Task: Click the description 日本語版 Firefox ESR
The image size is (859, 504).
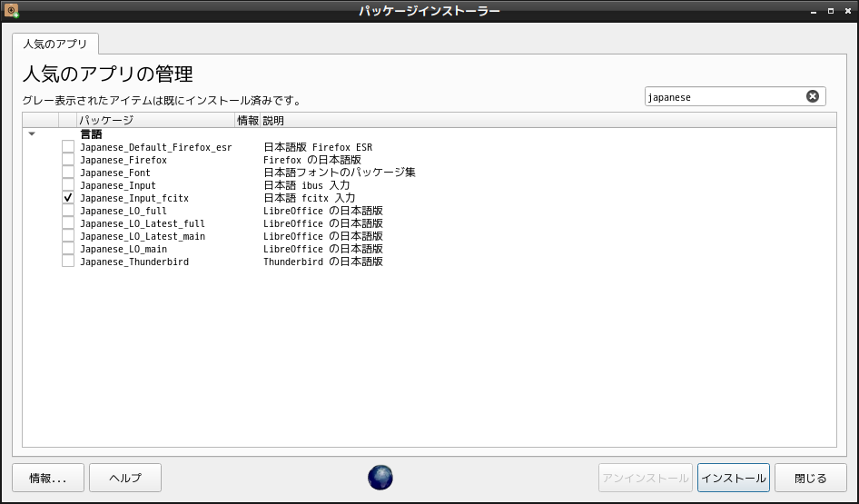Action: pos(318,147)
